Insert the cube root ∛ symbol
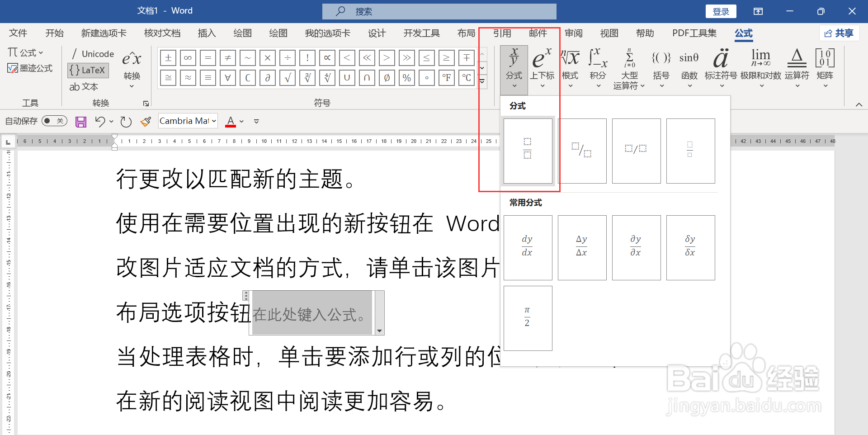 pos(307,78)
